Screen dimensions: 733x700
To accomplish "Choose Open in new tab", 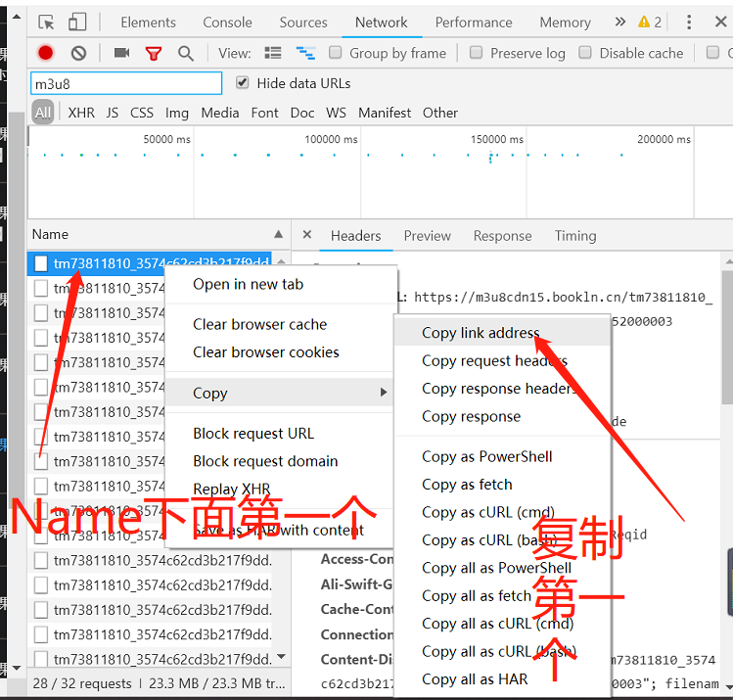I will pos(282,284).
